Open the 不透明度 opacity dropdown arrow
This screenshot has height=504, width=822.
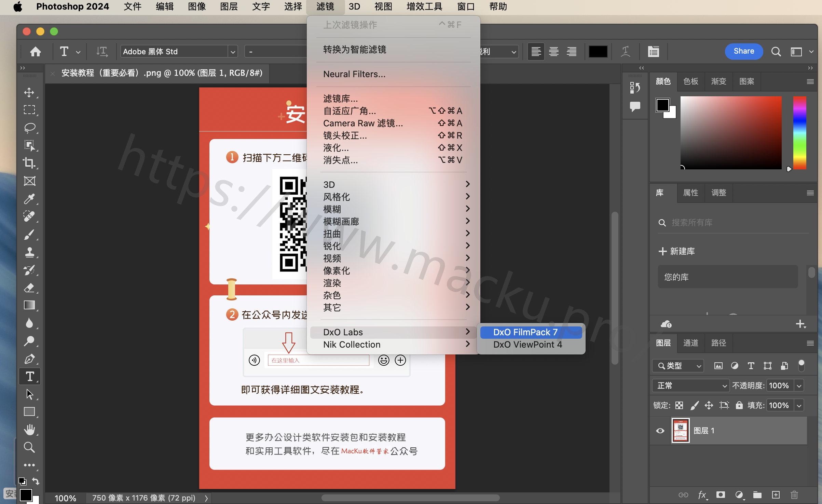pyautogui.click(x=799, y=386)
